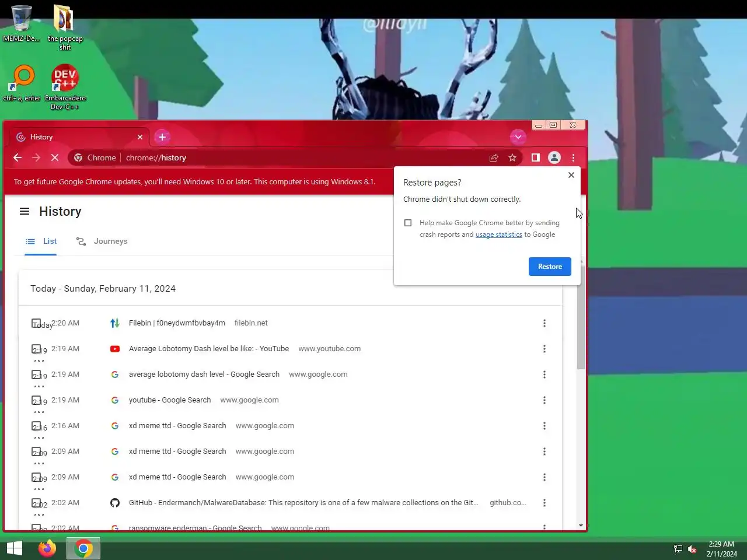Open Filebin f0neydwmfbvbay4m history link
The width and height of the screenshot is (747, 560).
[x=177, y=323]
